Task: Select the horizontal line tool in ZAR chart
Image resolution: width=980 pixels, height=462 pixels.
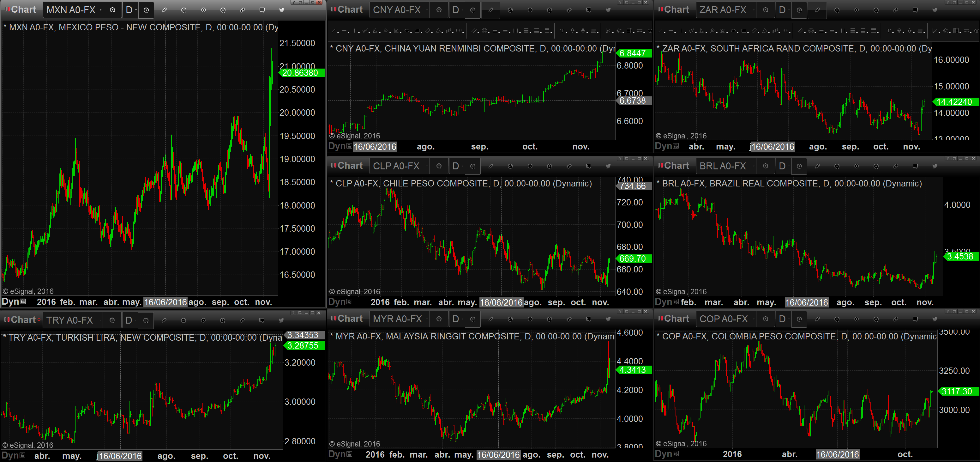Action: point(671,31)
